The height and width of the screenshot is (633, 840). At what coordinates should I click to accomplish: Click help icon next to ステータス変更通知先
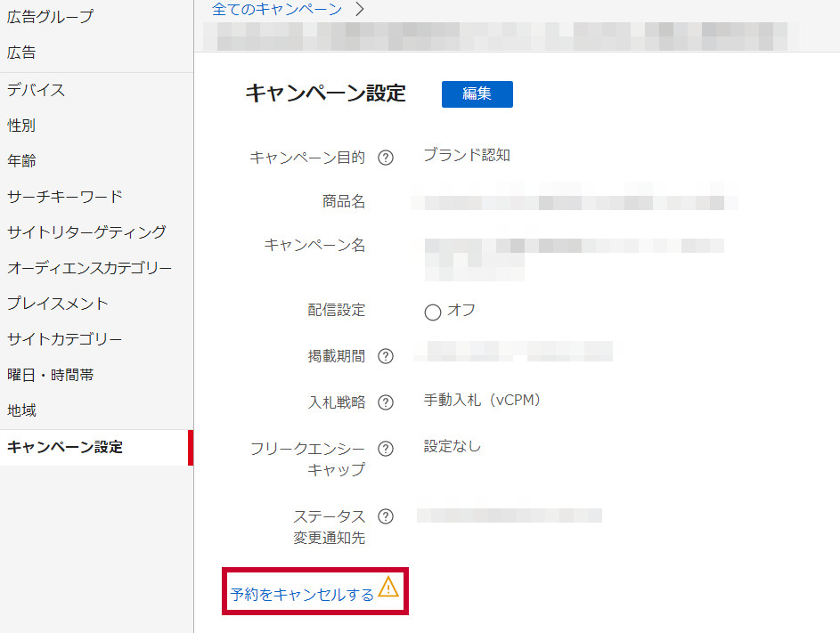(386, 516)
